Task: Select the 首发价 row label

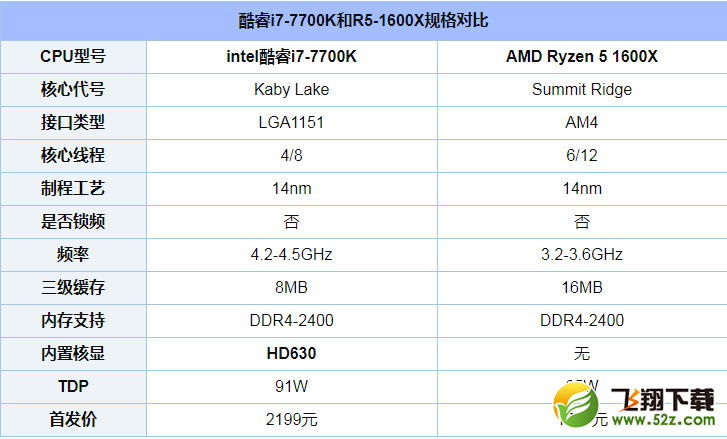Action: pyautogui.click(x=73, y=420)
